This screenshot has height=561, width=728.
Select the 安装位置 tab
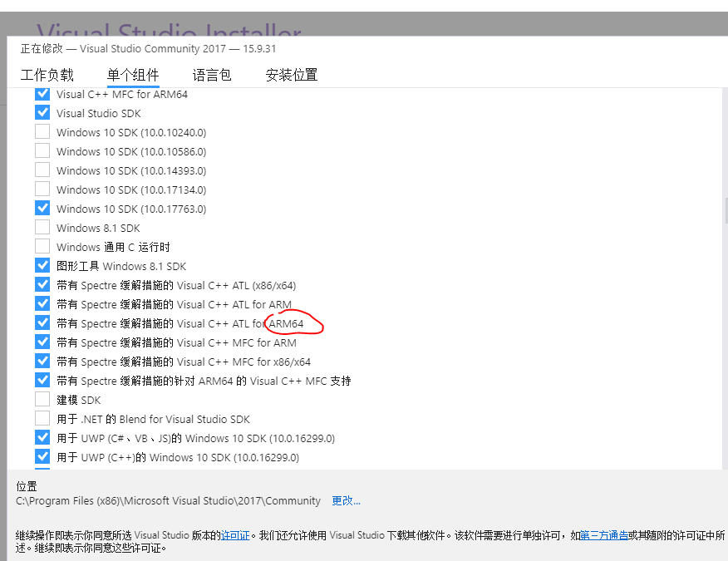click(x=291, y=75)
